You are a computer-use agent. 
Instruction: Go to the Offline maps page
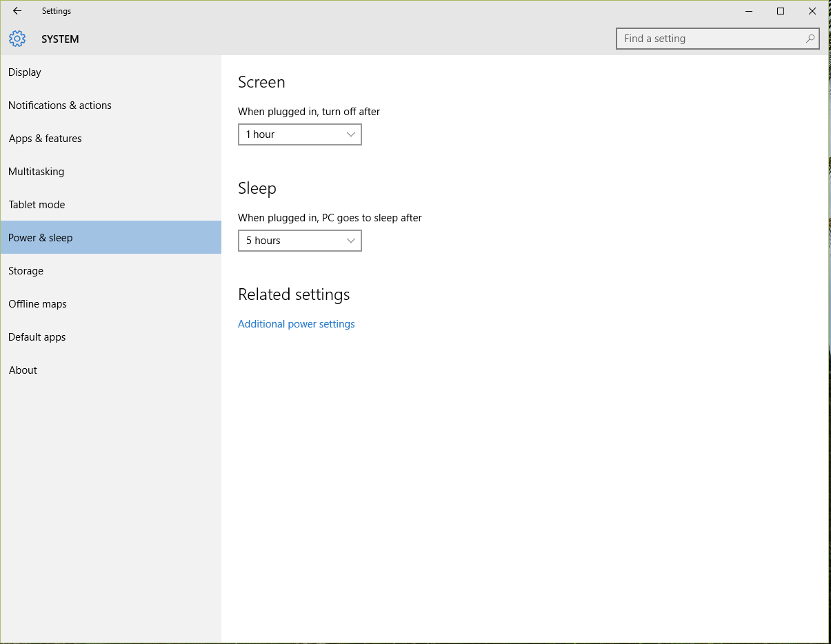pyautogui.click(x=38, y=304)
